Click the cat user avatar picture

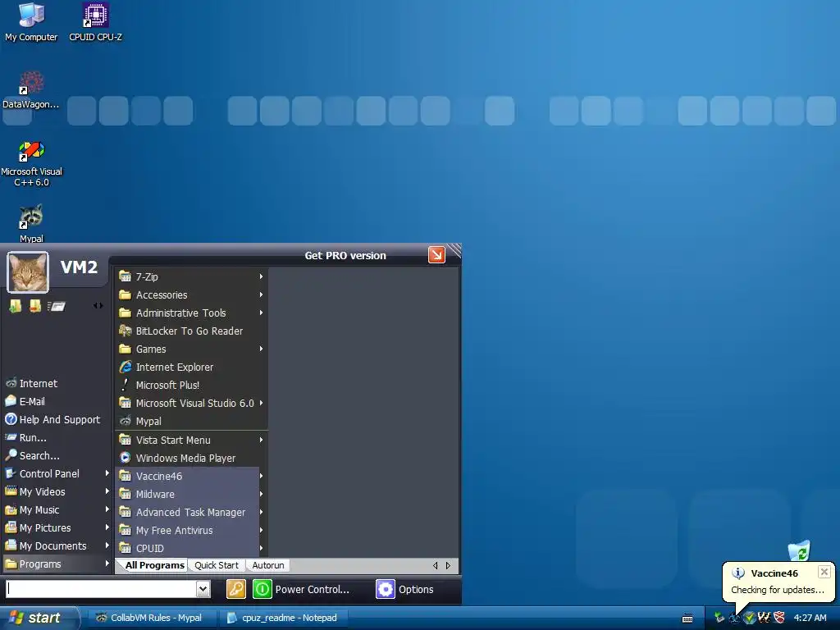[x=28, y=272]
